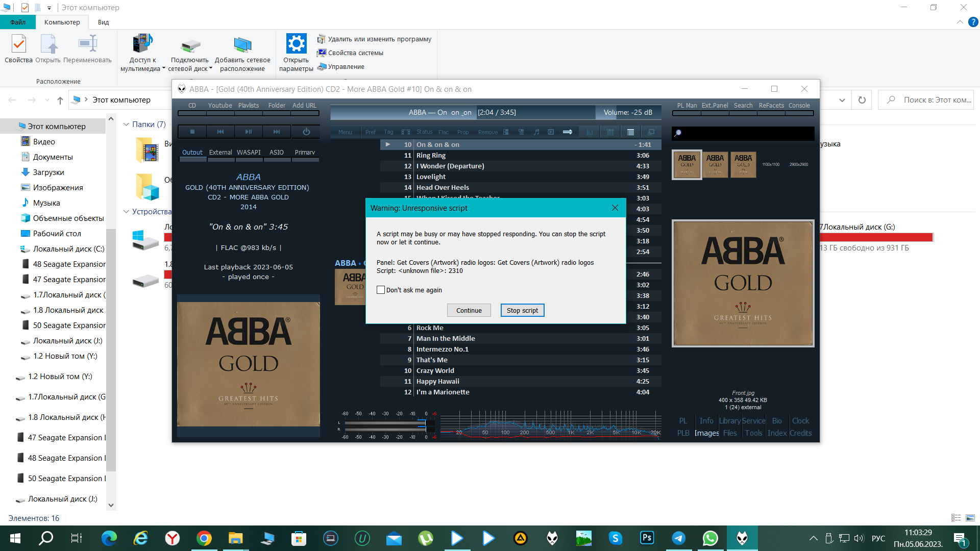Skip to the previous track
Screen dimensions: 980x551
click(220, 132)
